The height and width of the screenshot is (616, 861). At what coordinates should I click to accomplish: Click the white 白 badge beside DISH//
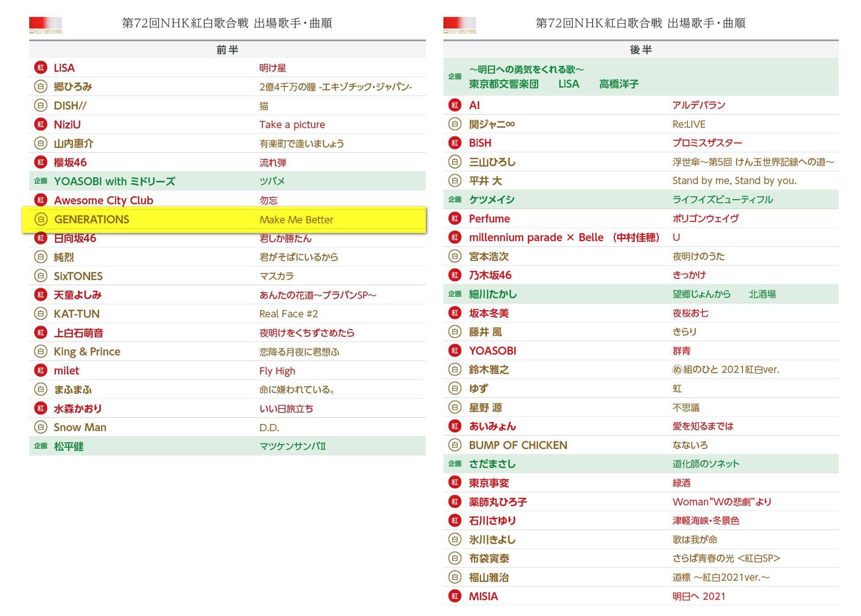[x=41, y=106]
